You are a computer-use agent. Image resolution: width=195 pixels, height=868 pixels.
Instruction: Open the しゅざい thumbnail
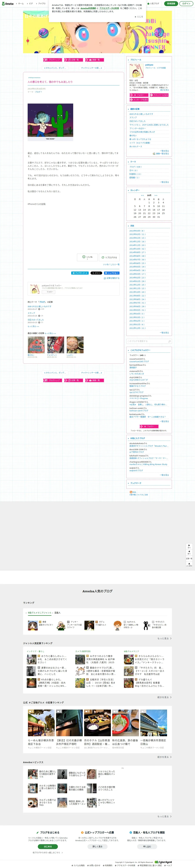pyautogui.click(x=75, y=345)
